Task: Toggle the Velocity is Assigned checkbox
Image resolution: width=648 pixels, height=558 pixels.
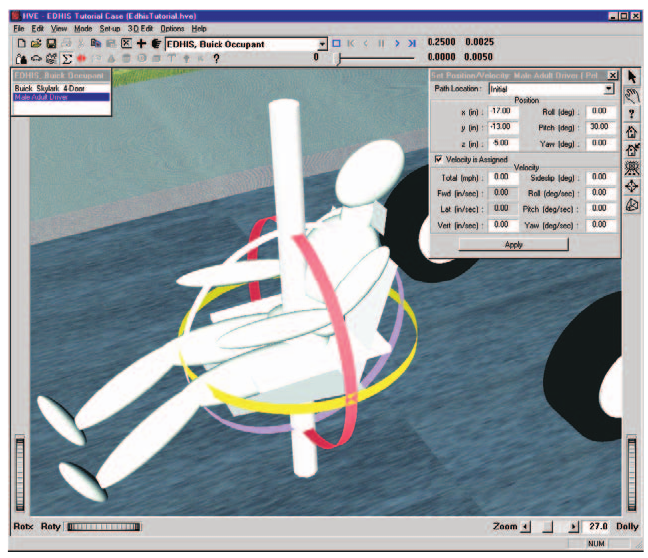Action: click(x=438, y=159)
